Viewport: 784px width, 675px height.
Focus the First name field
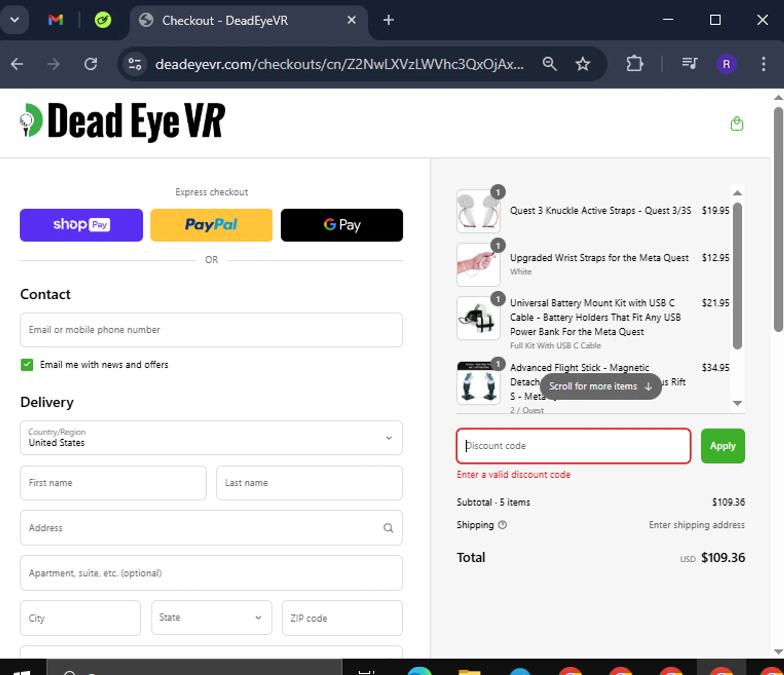click(x=113, y=483)
